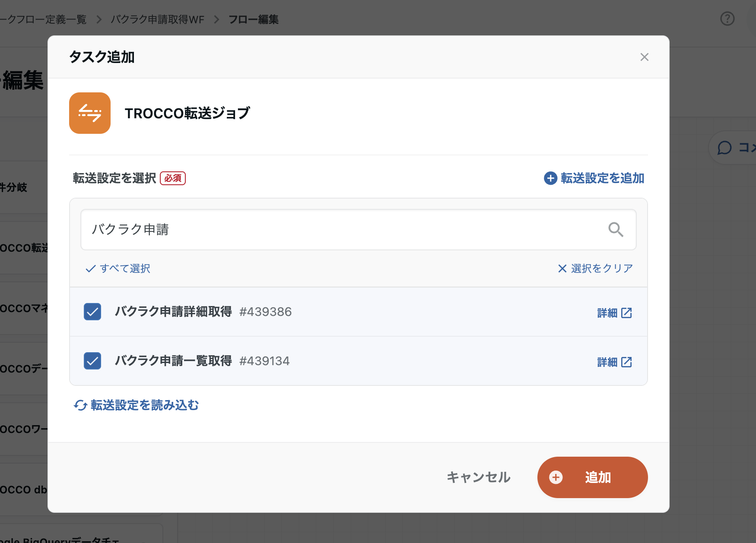
Task: Click the コメント speech bubble icon
Action: (x=724, y=148)
